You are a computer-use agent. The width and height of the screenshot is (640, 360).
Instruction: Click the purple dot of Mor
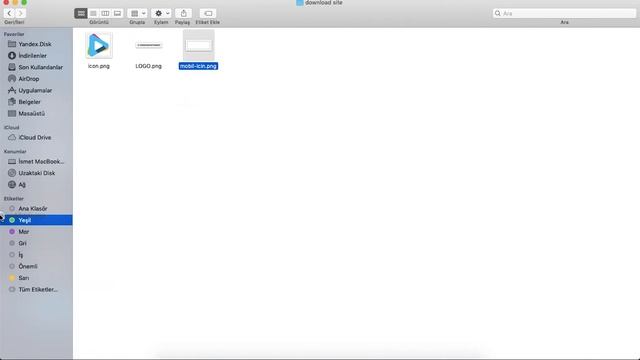[12, 231]
